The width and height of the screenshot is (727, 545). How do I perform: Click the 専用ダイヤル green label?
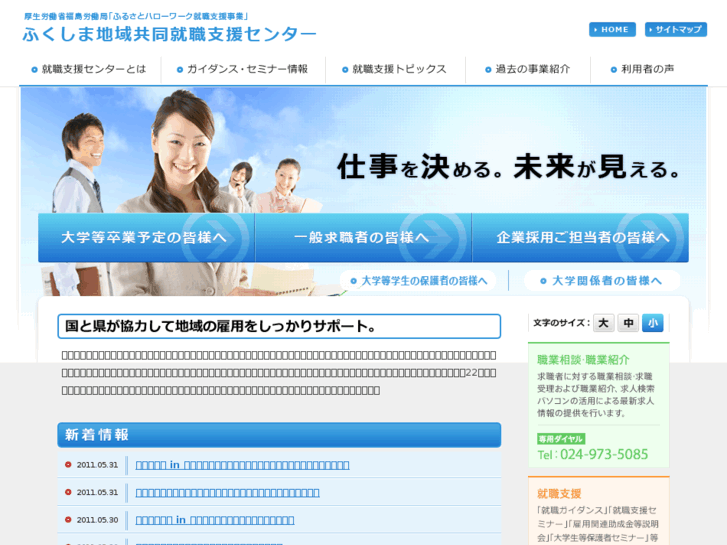click(x=561, y=439)
